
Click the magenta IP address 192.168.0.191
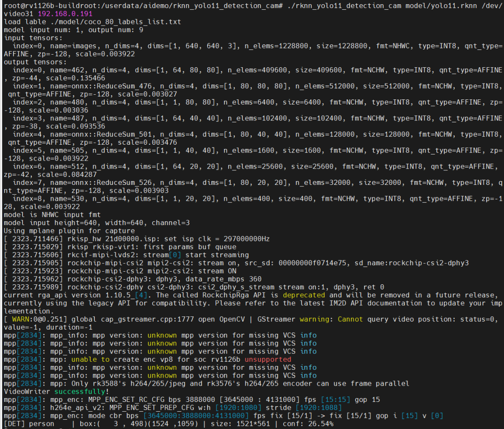65,14
